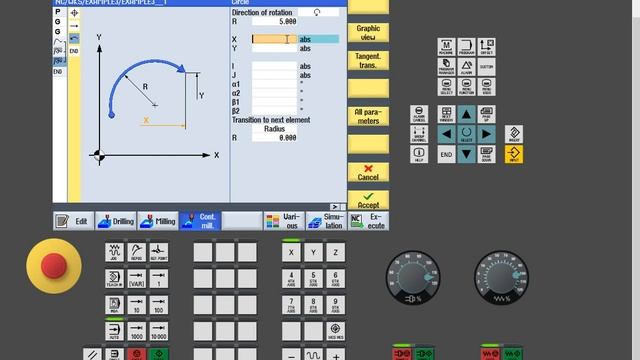Click the cursor left arrow key
The image size is (640, 360).
tap(446, 134)
